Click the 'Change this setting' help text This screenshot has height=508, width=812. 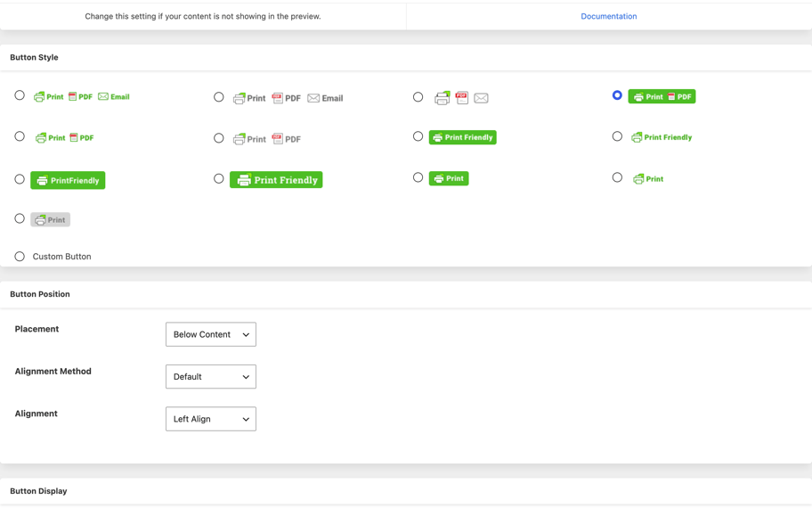pos(203,16)
